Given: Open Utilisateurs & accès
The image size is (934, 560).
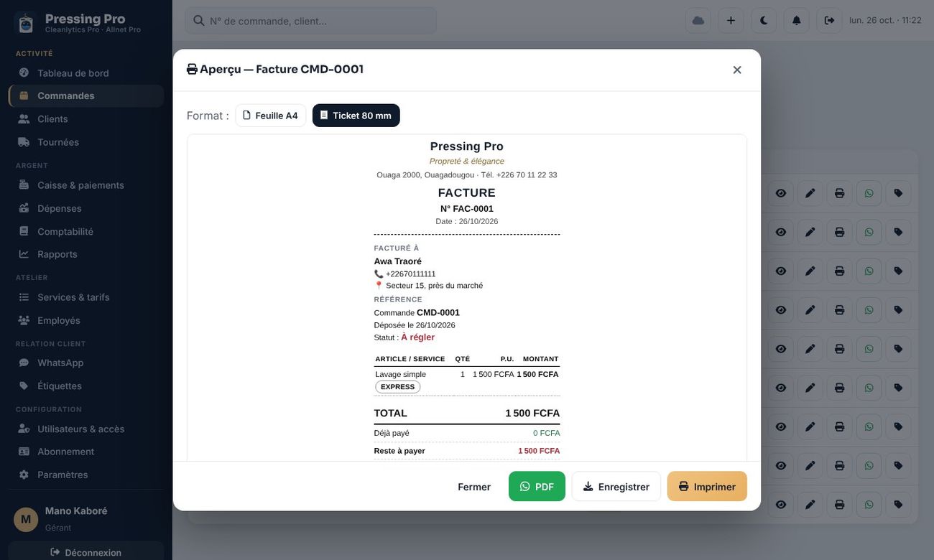Looking at the screenshot, I should point(86,429).
